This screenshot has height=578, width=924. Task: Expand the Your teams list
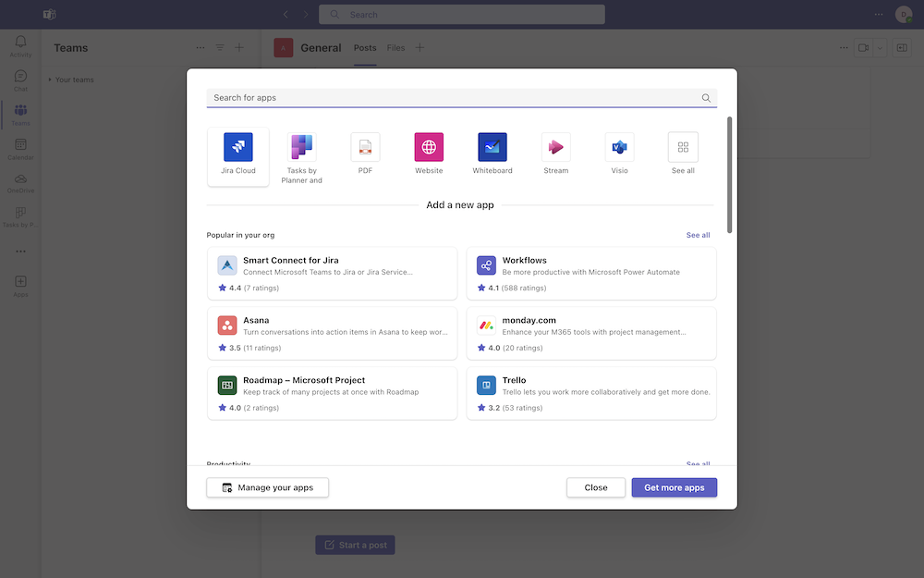[71, 80]
